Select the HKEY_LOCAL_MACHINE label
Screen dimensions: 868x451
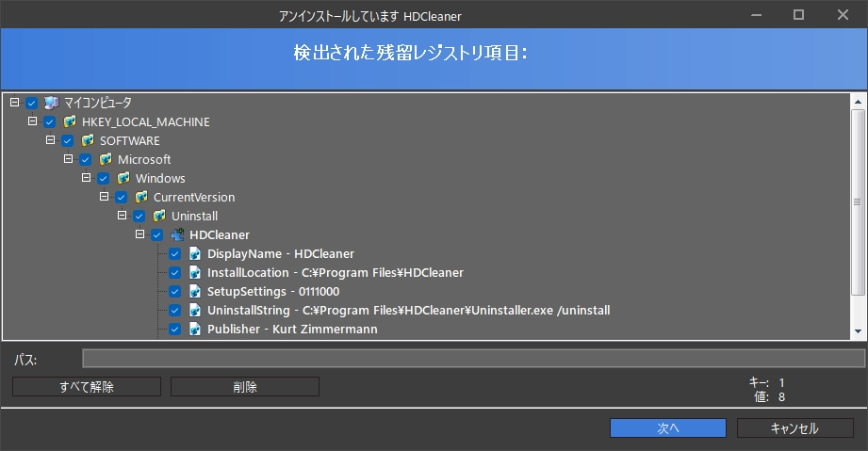[145, 121]
